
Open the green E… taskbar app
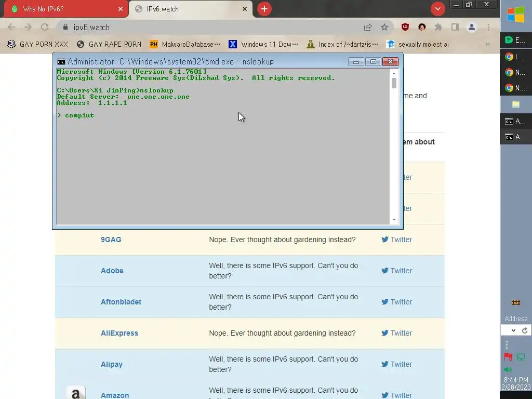516,40
